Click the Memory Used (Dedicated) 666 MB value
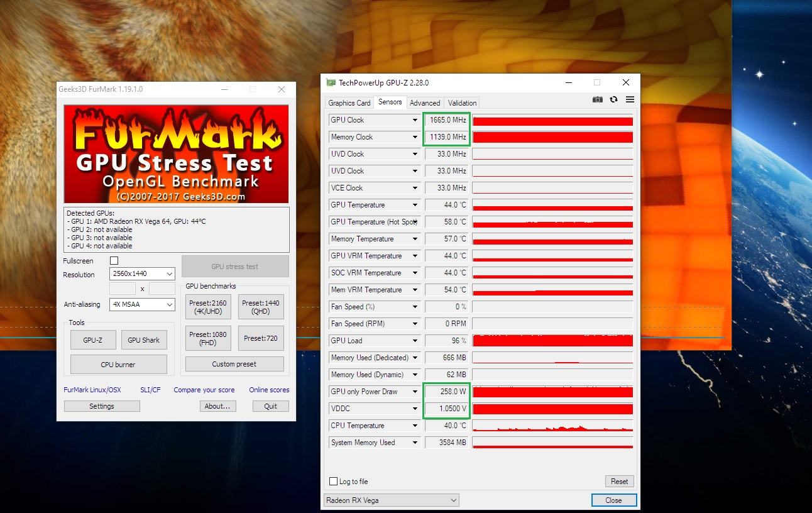 pyautogui.click(x=447, y=358)
